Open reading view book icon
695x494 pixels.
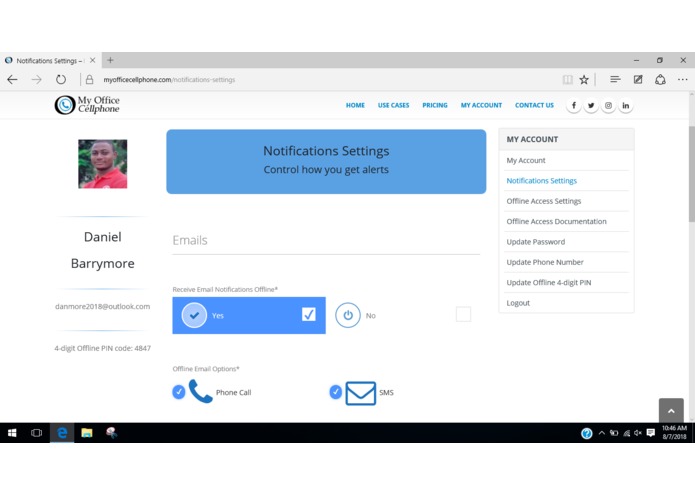(x=567, y=80)
